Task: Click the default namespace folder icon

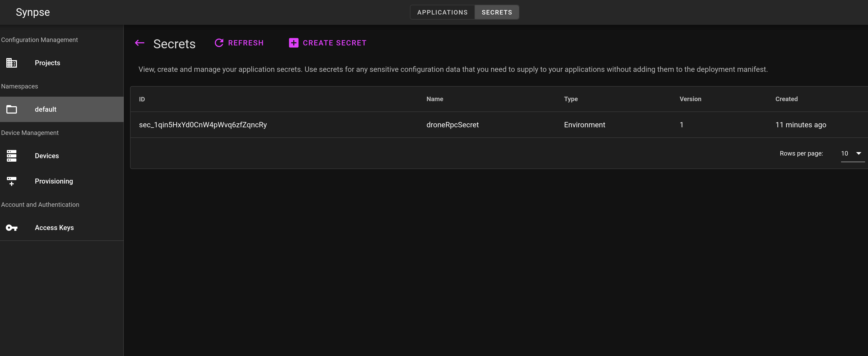Action: click(11, 109)
